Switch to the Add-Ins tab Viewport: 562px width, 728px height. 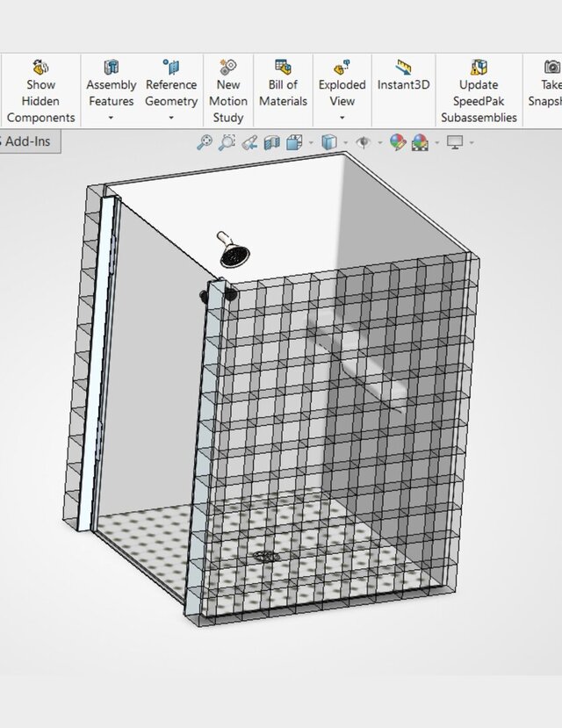click(28, 141)
